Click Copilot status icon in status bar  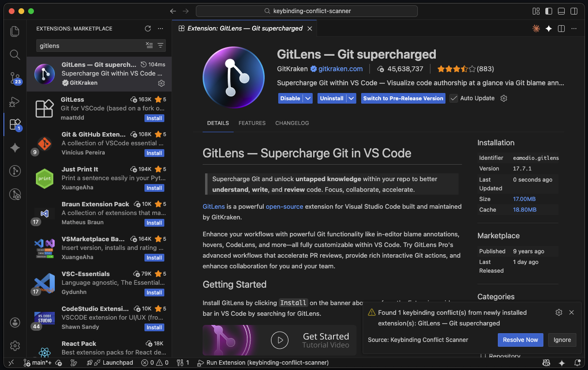[x=546, y=363]
